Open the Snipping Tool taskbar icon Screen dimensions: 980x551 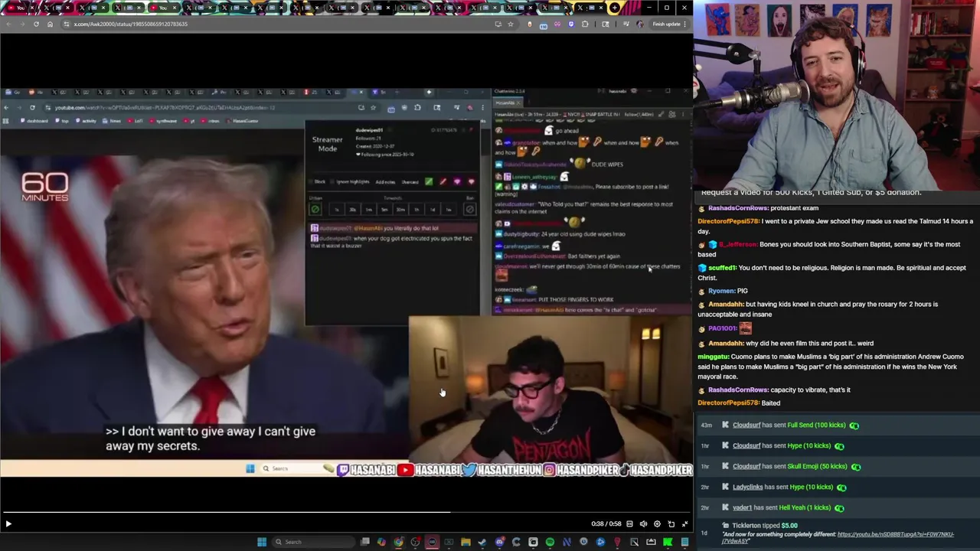[x=634, y=542]
